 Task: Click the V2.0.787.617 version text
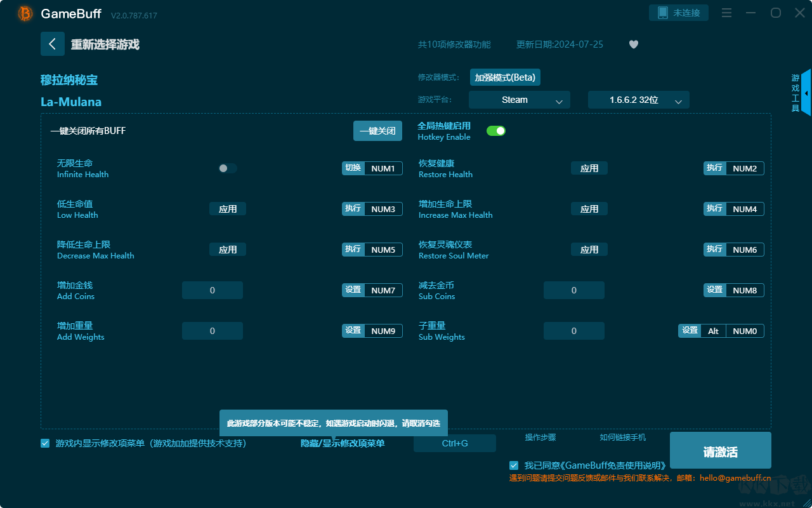134,15
